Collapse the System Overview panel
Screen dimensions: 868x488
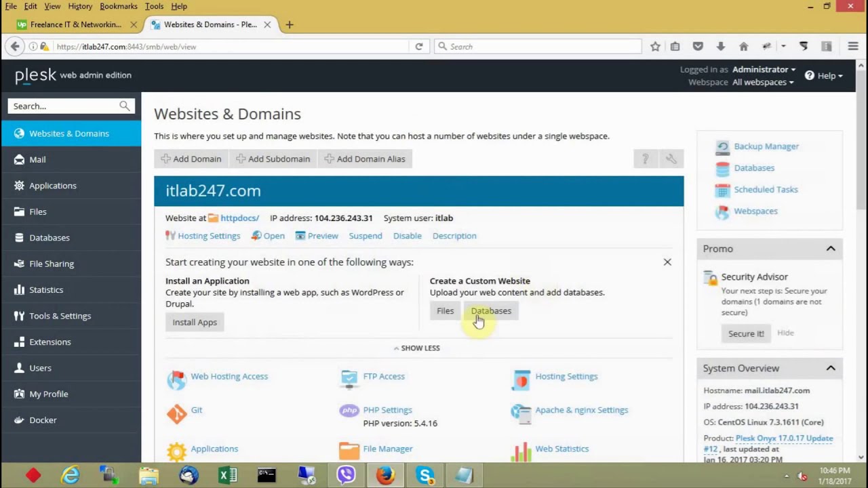[831, 368]
